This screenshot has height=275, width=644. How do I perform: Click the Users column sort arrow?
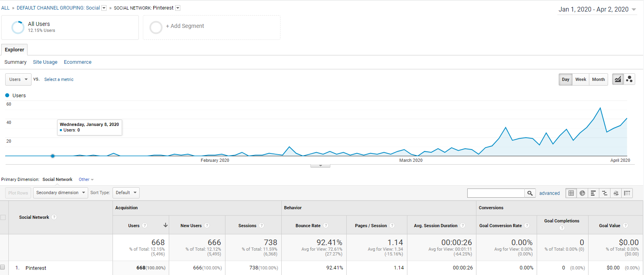(166, 225)
